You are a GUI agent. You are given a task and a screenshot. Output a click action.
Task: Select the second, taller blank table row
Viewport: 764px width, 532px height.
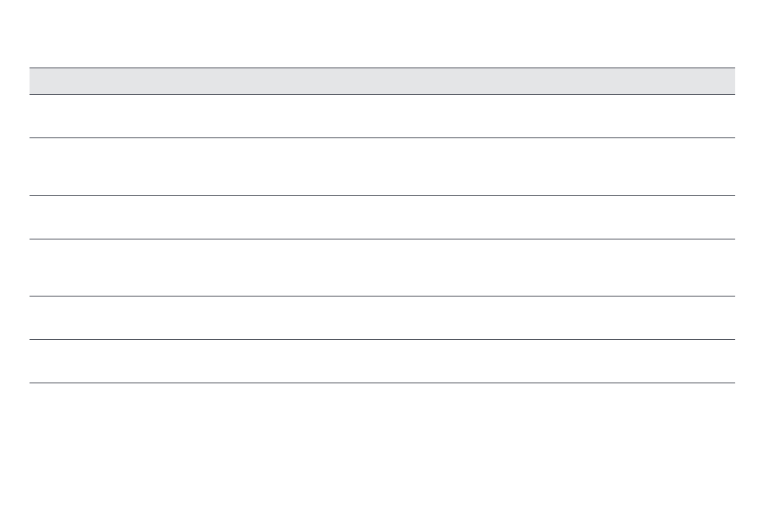tap(382, 167)
